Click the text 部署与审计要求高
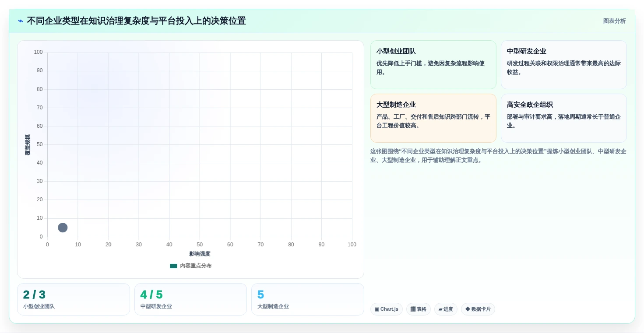The height and width of the screenshot is (333, 644). click(530, 117)
